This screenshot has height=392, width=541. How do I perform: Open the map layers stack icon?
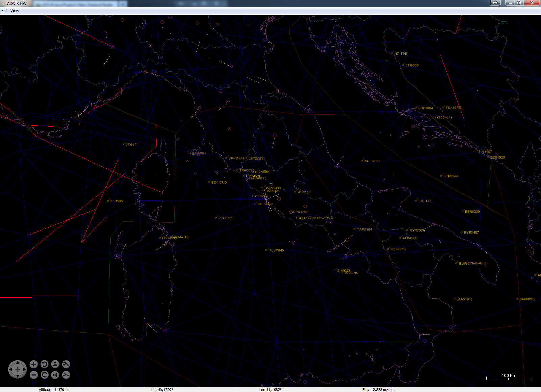[55, 364]
